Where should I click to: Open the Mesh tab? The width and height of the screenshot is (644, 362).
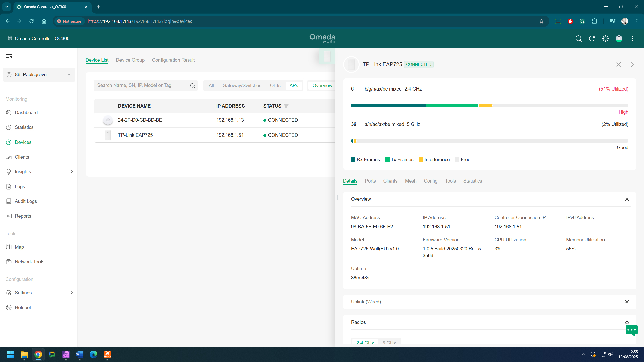(411, 181)
